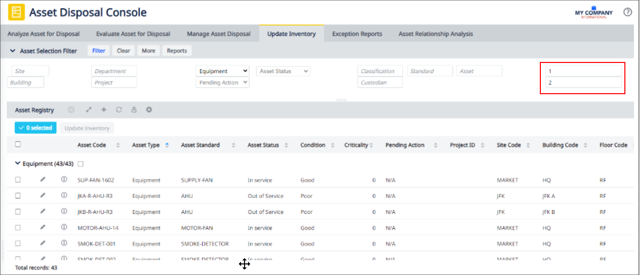Open Asset Registry gear settings
644x275 pixels.
pos(149,110)
